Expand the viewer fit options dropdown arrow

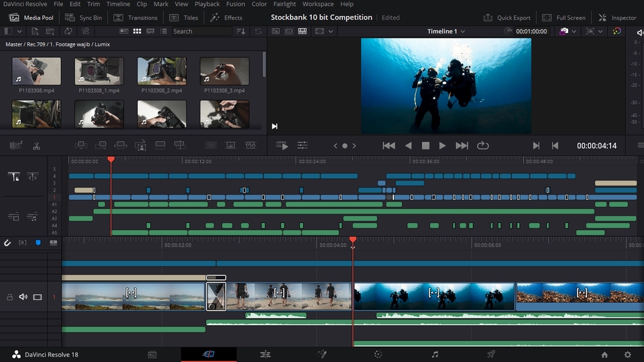tap(331, 32)
